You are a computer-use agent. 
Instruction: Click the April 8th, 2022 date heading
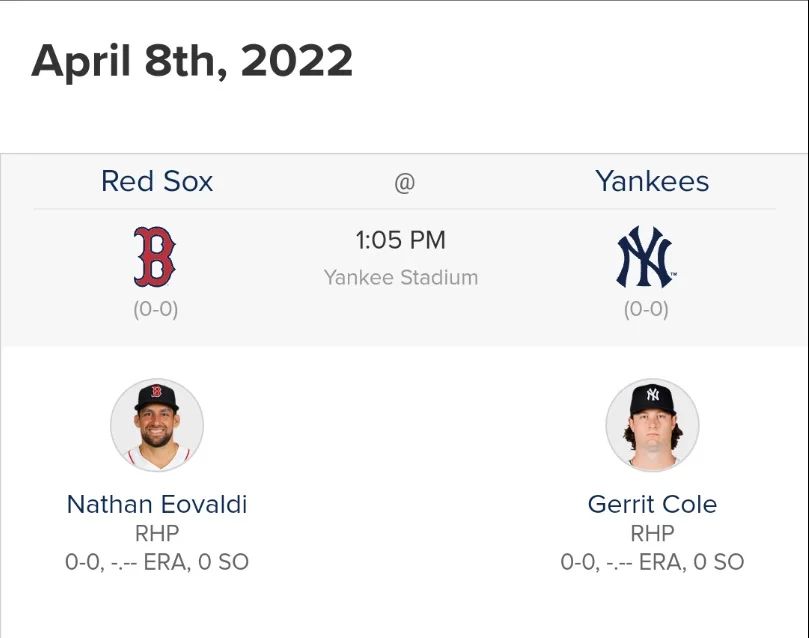click(x=192, y=61)
